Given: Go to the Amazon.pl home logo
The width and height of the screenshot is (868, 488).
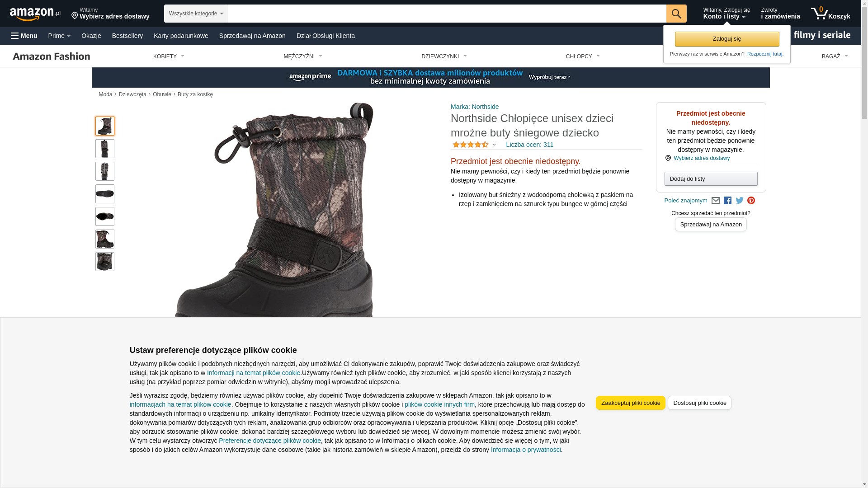Looking at the screenshot, I should pyautogui.click(x=35, y=14).
